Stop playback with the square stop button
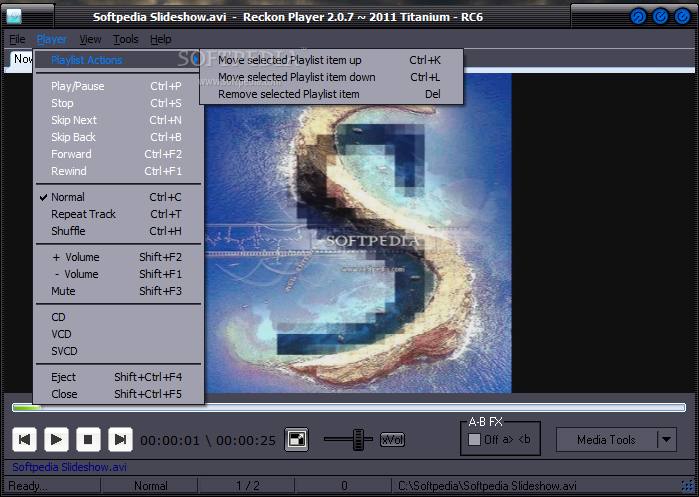 [88, 440]
